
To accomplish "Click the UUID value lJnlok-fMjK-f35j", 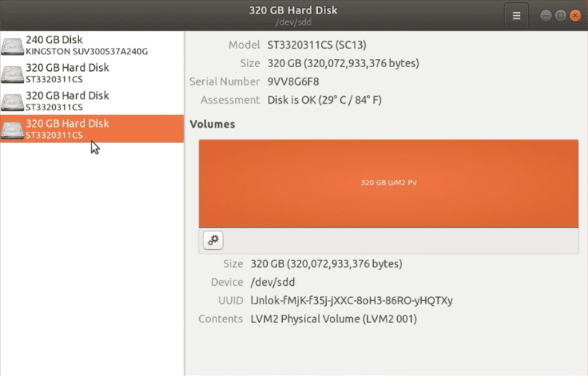I will click(351, 301).
